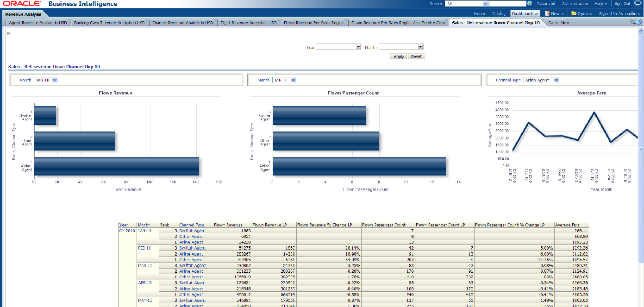644x307 pixels.
Task: Click the Apply button
Action: (x=399, y=56)
